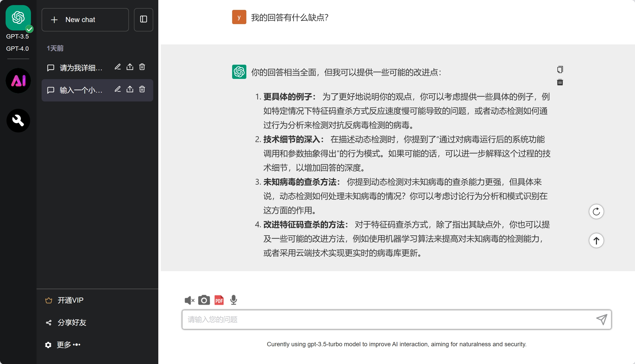Click the 分享好友 share option

(x=72, y=322)
